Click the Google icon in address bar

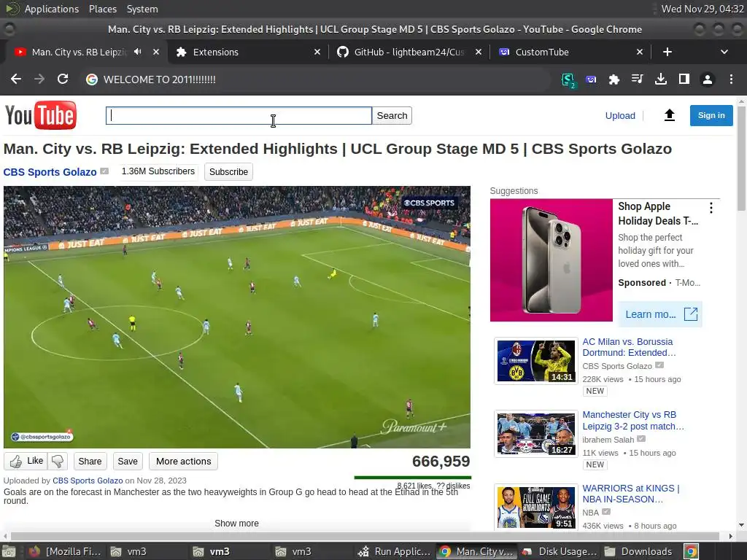click(x=92, y=79)
